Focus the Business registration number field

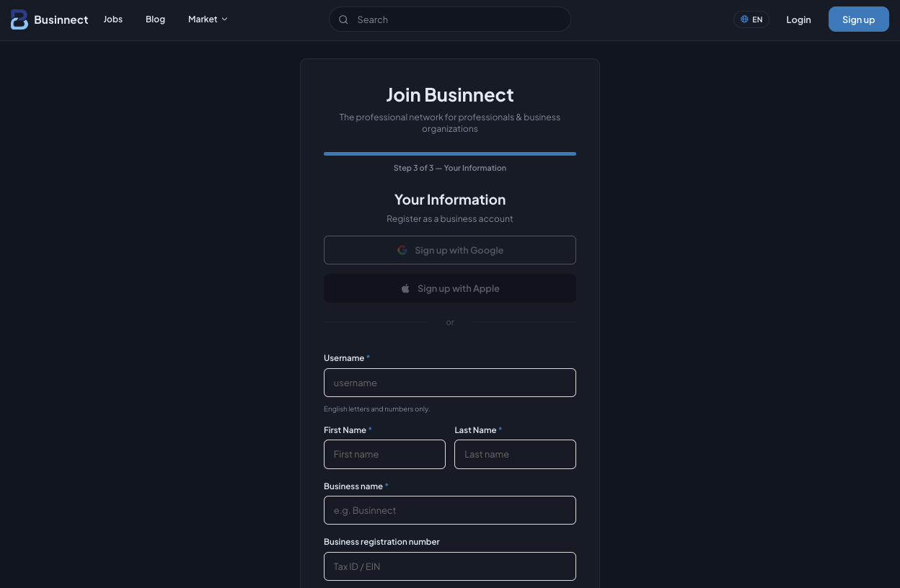point(449,566)
